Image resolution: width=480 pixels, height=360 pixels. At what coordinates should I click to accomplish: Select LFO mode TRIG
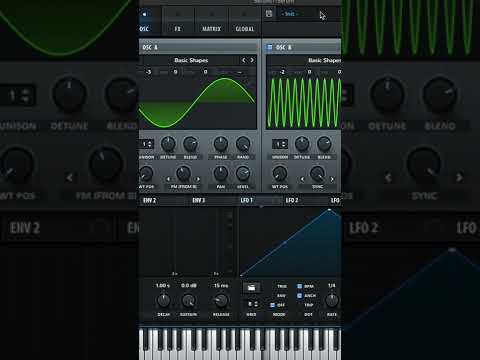coord(282,286)
